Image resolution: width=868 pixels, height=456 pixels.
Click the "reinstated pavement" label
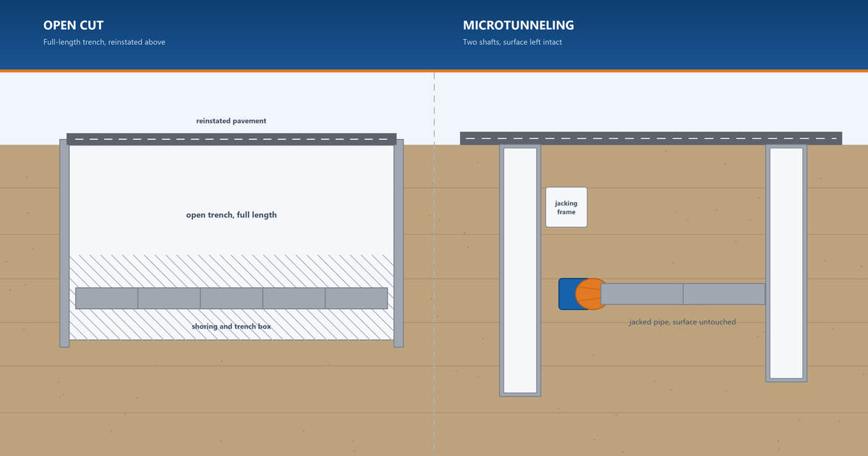pyautogui.click(x=231, y=121)
